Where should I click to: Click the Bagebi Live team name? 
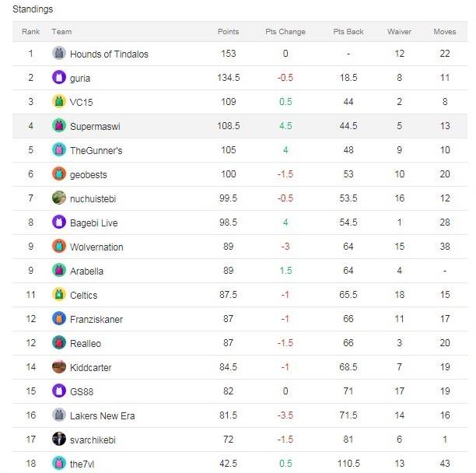click(x=93, y=222)
